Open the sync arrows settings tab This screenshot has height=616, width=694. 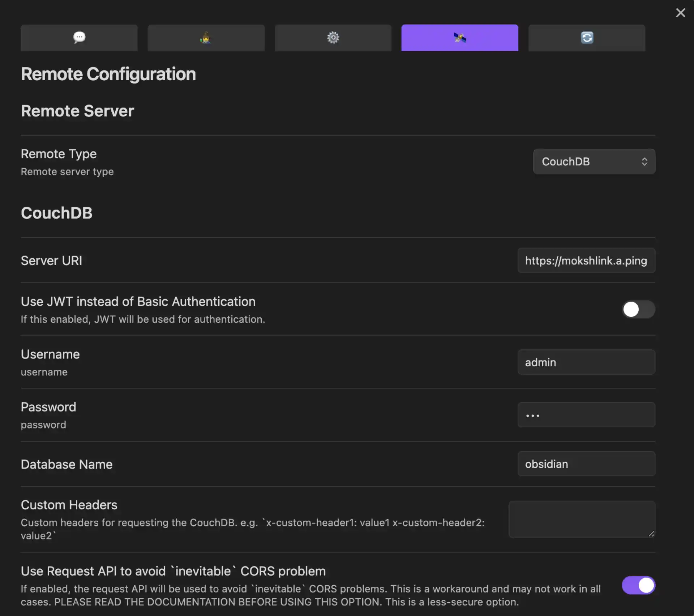(587, 38)
